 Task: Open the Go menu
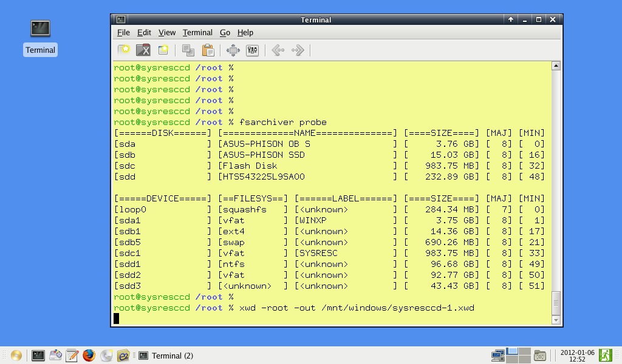coord(225,33)
